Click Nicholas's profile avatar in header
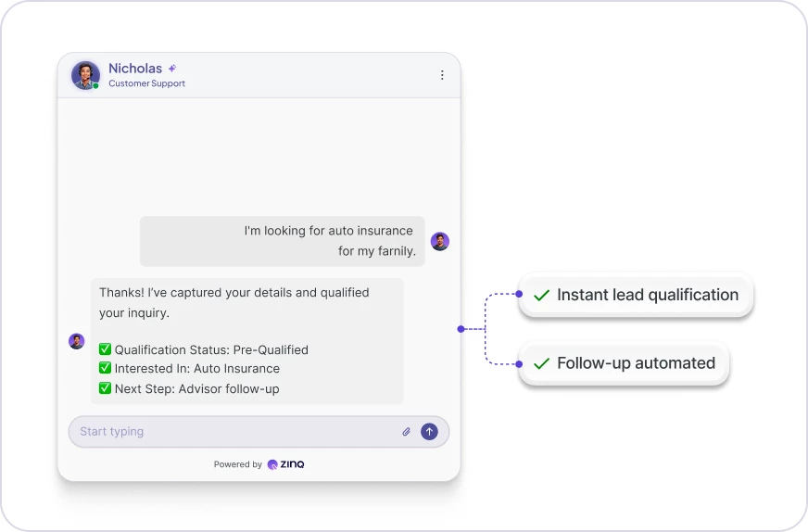The width and height of the screenshot is (808, 532). [x=85, y=75]
